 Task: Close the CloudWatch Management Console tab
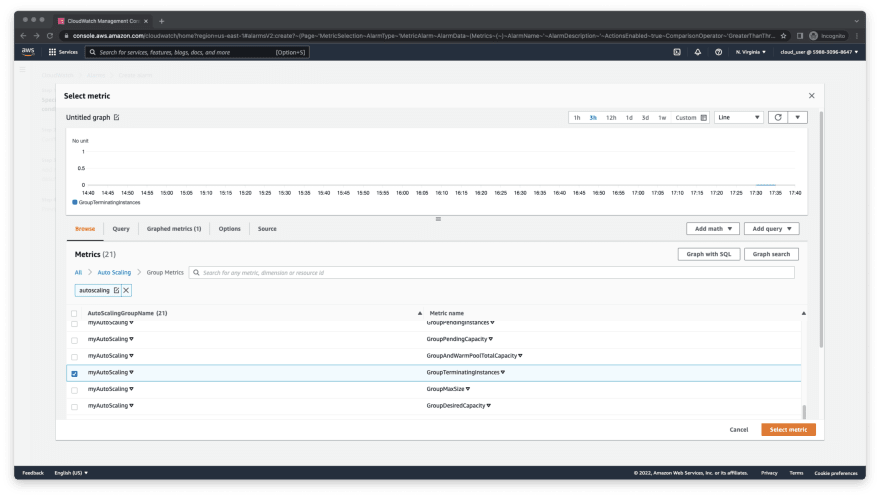146,21
